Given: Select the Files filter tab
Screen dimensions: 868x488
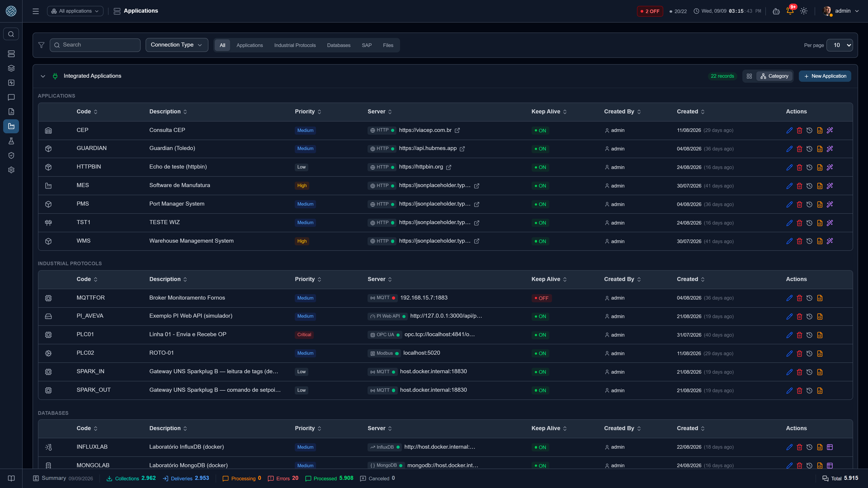Looking at the screenshot, I should 388,45.
